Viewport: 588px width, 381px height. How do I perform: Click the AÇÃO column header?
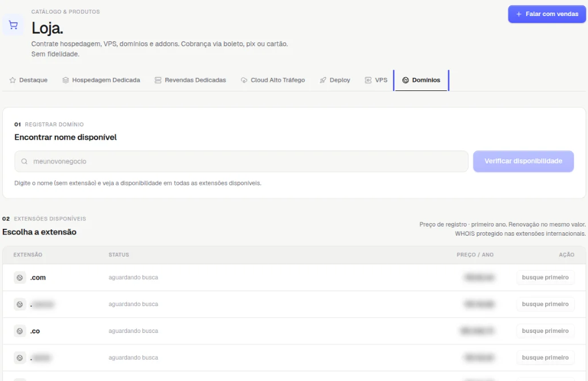567,255
